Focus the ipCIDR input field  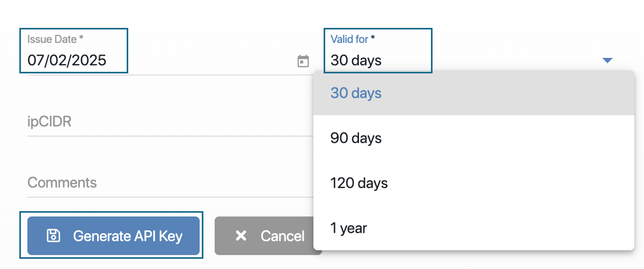(x=161, y=122)
